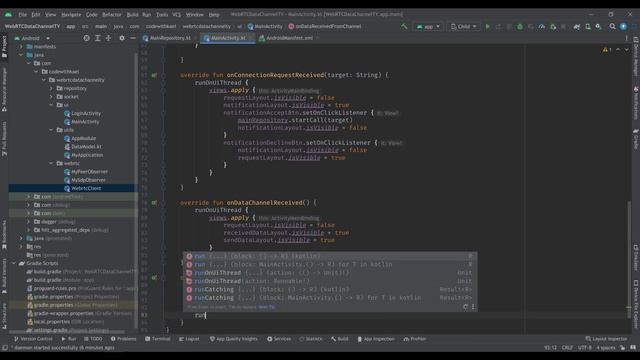Click the warning indicator in editor corner
The image size is (640, 360).
coord(606,49)
